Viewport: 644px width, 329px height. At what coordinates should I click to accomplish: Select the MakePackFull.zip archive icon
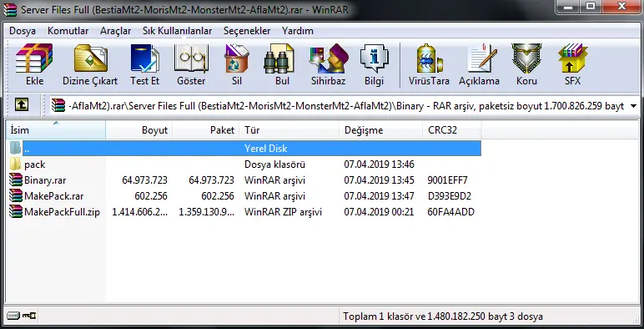click(x=16, y=212)
